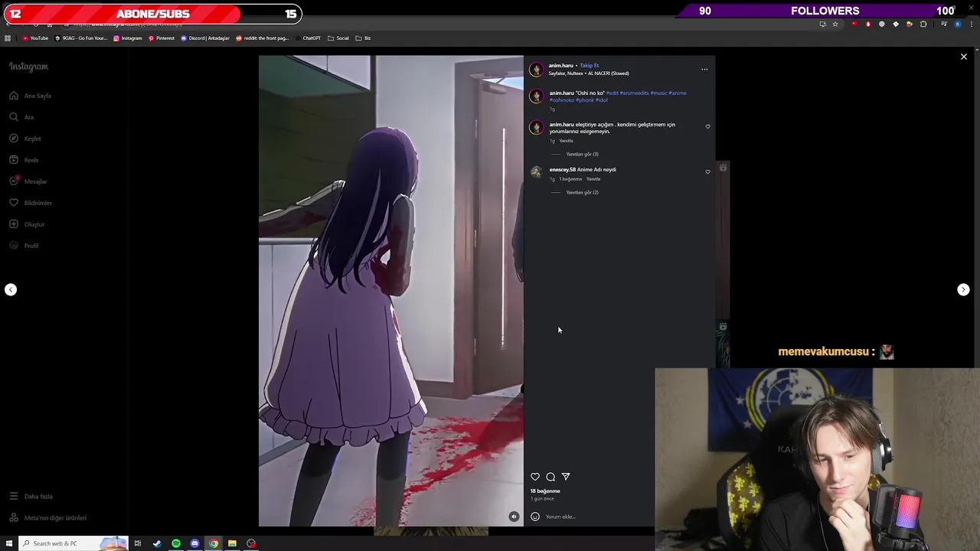The width and height of the screenshot is (980, 551).
Task: Go to next post arrow
Action: [x=963, y=289]
